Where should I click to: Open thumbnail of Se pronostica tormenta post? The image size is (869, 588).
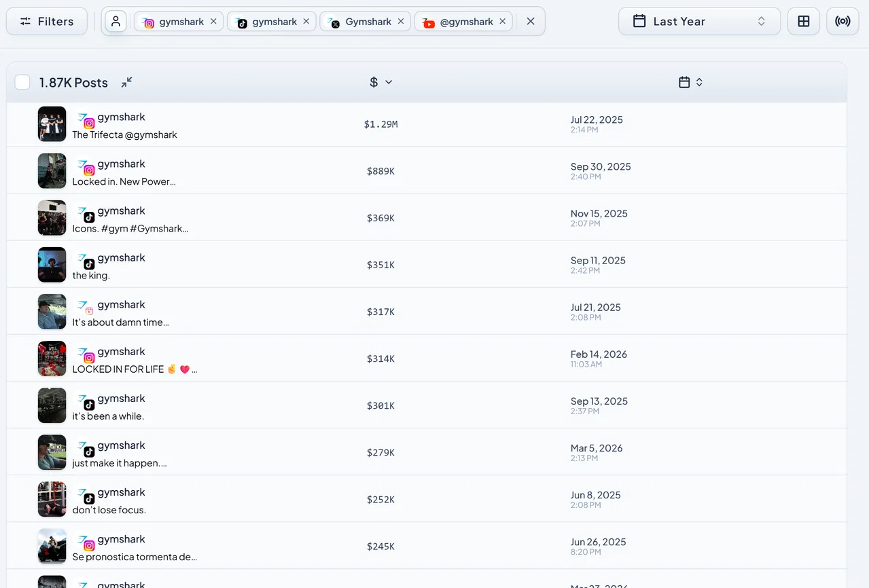pyautogui.click(x=52, y=546)
